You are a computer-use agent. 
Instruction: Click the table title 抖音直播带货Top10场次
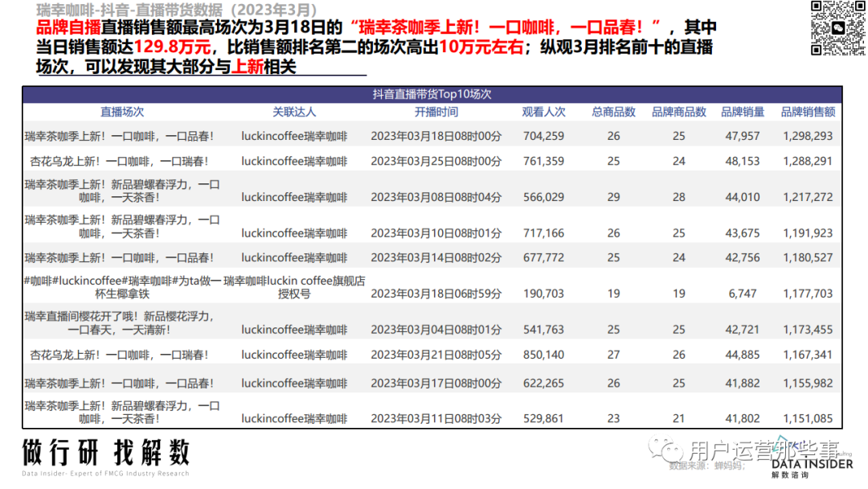432,94
